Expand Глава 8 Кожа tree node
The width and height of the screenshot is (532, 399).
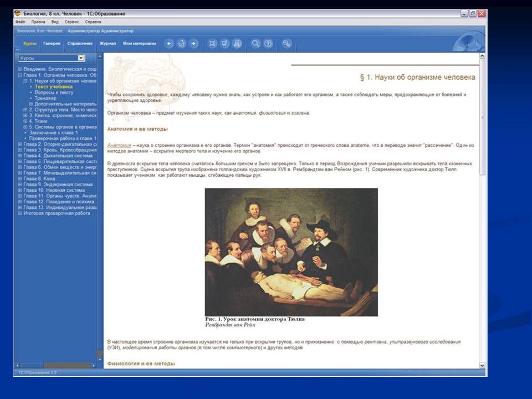click(20, 178)
